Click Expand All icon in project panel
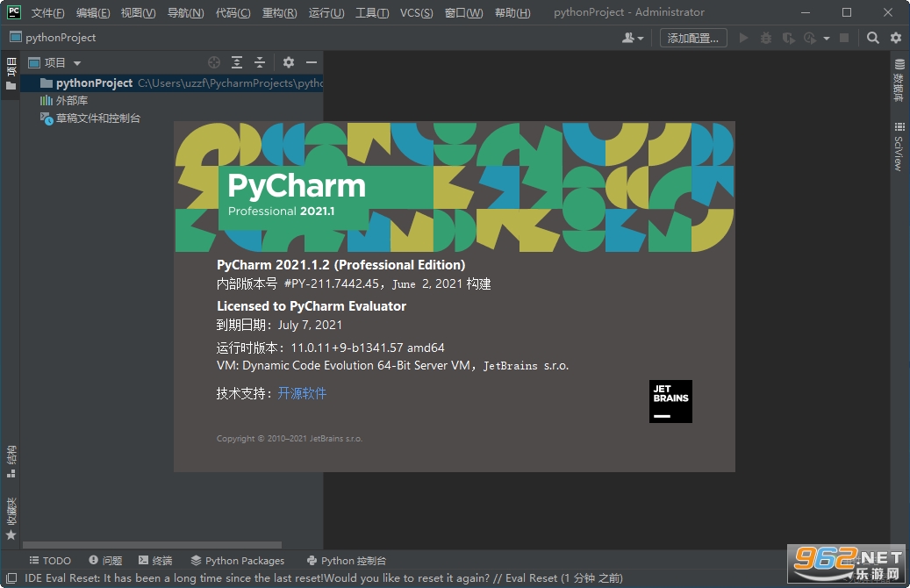Viewport: 910px width, 588px height. [x=237, y=62]
